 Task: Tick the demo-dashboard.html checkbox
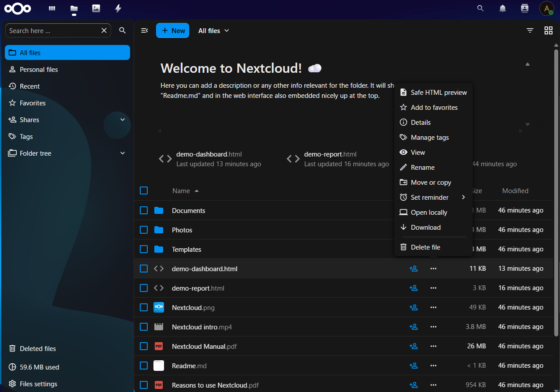tap(144, 269)
